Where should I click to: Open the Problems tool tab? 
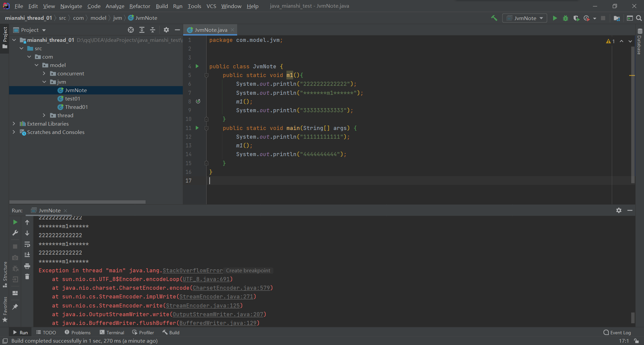pos(77,333)
